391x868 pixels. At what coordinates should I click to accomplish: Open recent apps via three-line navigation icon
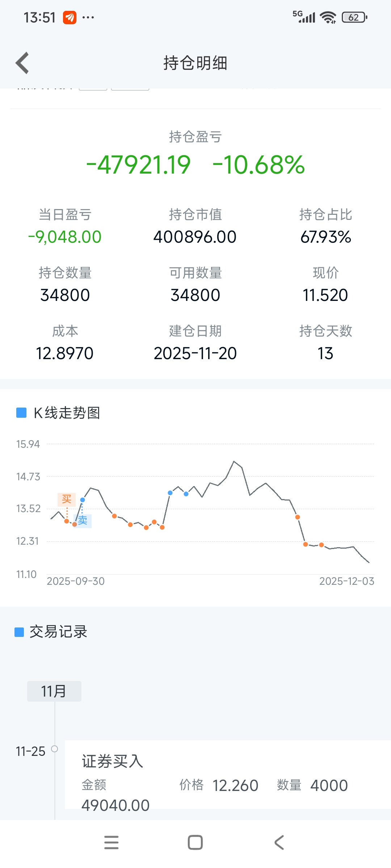click(111, 842)
